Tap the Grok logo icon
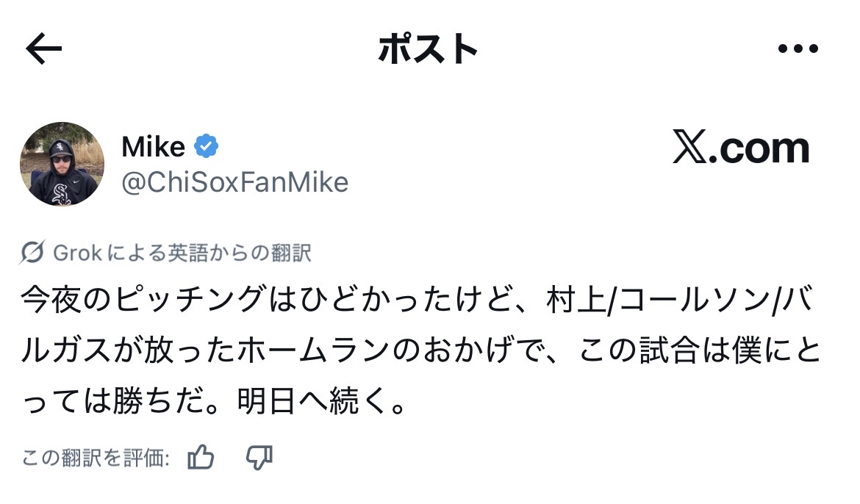Screen dimensions: 860x504 [x=32, y=253]
